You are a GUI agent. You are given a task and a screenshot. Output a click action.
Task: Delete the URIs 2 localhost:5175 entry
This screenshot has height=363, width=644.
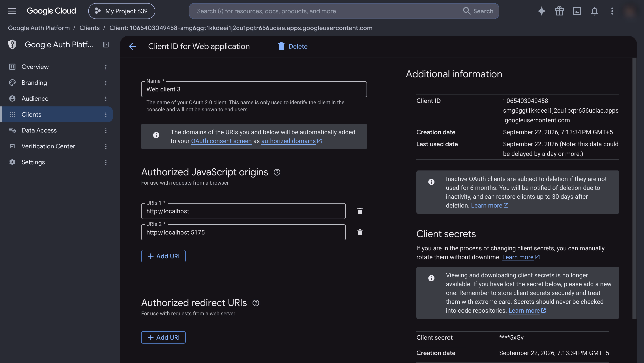pyautogui.click(x=360, y=232)
